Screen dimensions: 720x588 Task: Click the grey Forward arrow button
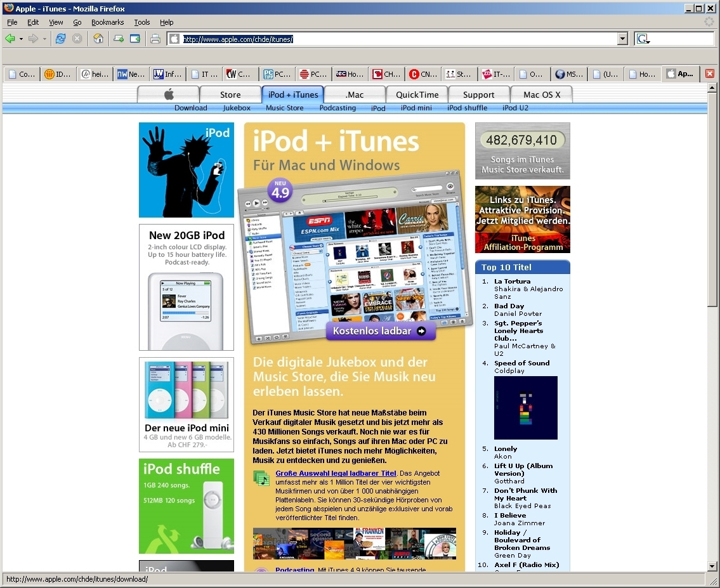click(x=33, y=39)
